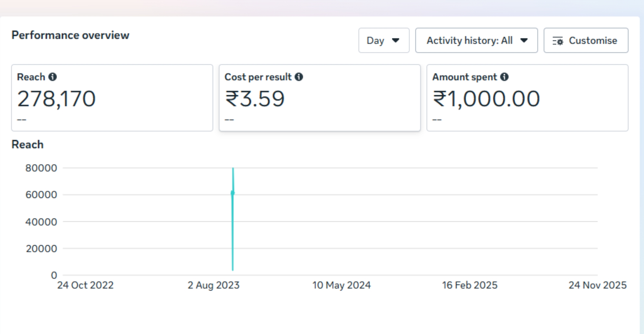Click the Customise sliders gear icon

[x=558, y=41]
